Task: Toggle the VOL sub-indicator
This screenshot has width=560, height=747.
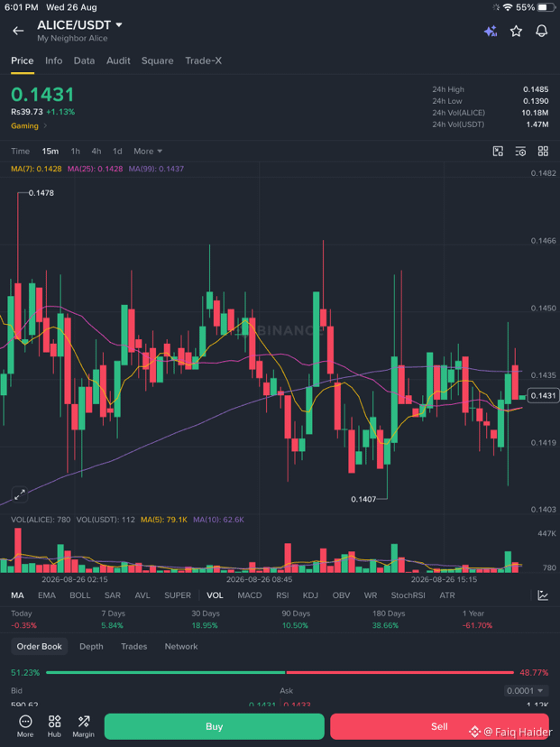Action: [215, 595]
